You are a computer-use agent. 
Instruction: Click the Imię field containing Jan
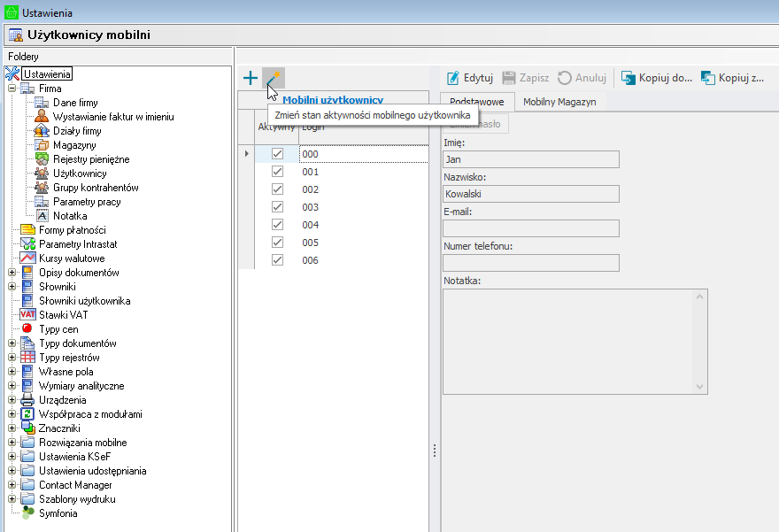[x=531, y=159]
